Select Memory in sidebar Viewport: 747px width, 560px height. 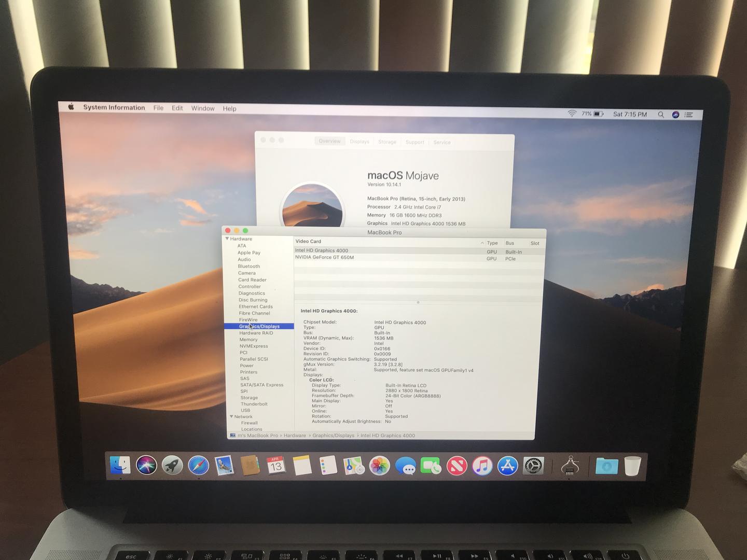click(x=248, y=340)
